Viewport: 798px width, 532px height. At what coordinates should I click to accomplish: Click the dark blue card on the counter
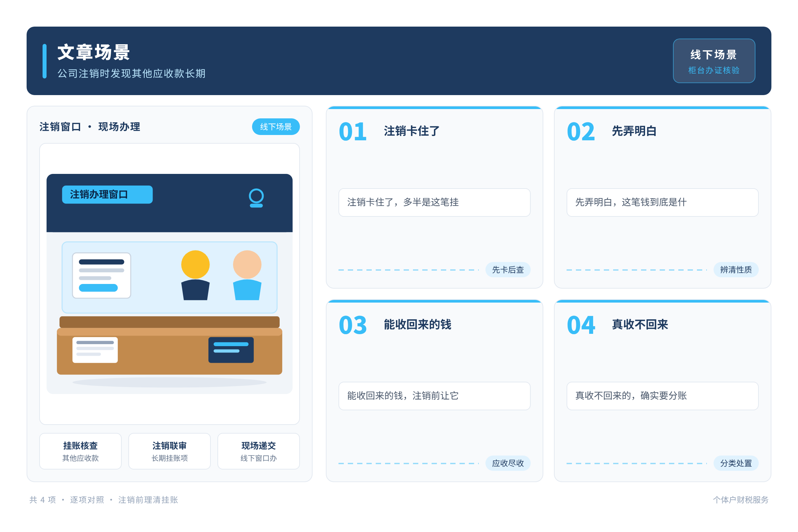pos(231,350)
